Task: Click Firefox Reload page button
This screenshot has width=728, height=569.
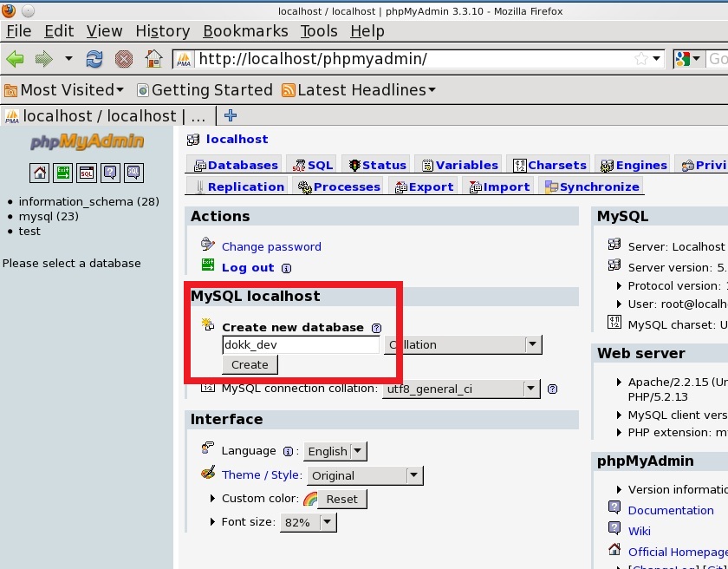Action: point(94,59)
